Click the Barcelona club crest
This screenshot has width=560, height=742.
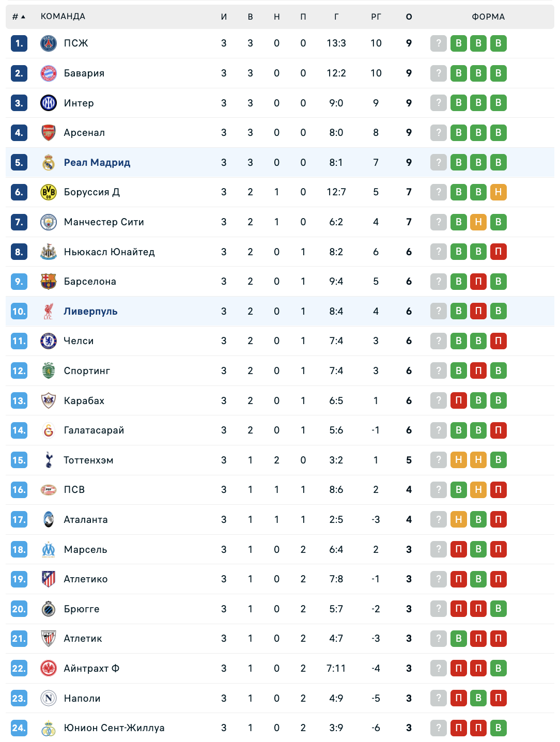pos(49,282)
